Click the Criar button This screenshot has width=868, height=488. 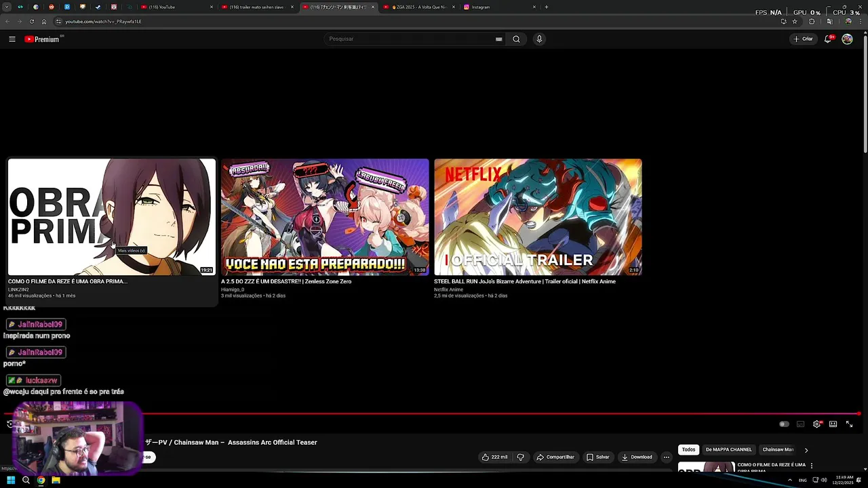point(803,39)
